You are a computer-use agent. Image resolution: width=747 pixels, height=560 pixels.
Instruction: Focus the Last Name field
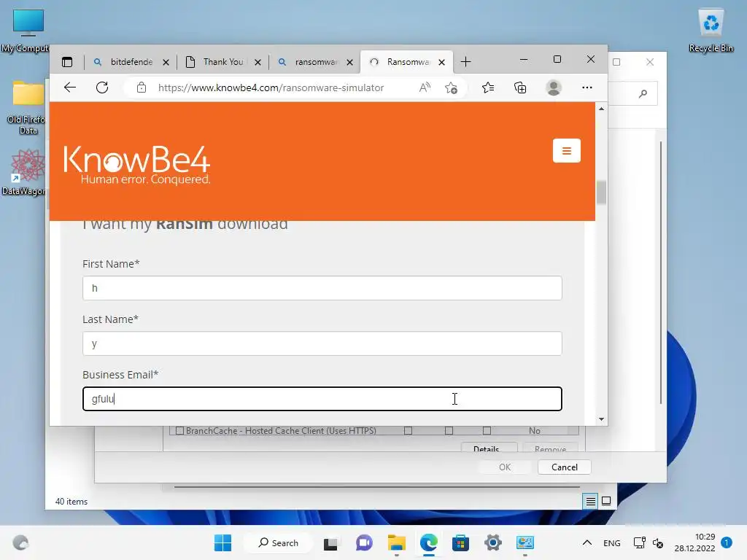tap(322, 343)
